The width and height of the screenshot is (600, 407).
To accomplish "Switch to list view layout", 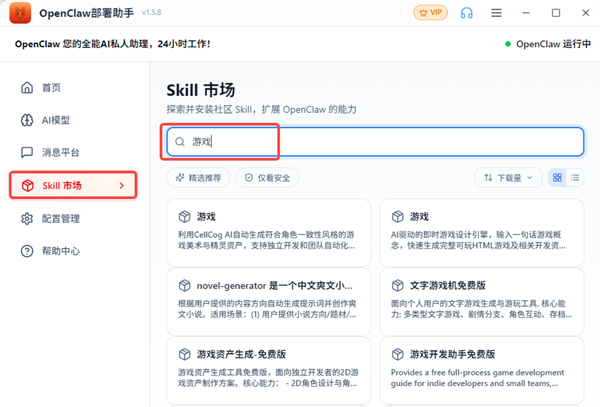I will (575, 177).
